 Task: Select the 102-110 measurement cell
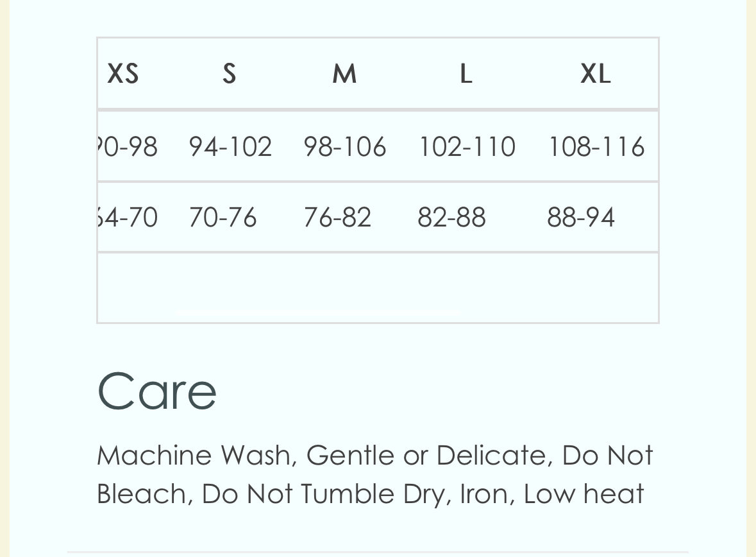pos(467,147)
